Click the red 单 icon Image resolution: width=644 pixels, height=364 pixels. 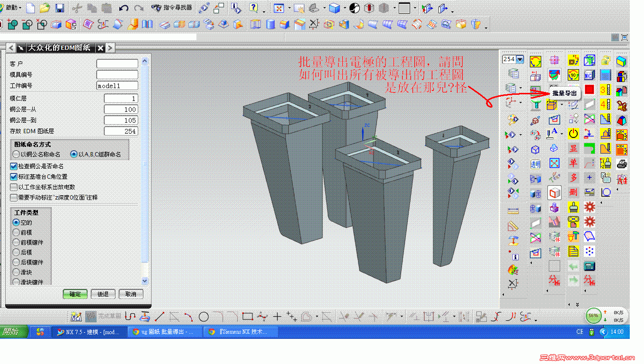573,163
